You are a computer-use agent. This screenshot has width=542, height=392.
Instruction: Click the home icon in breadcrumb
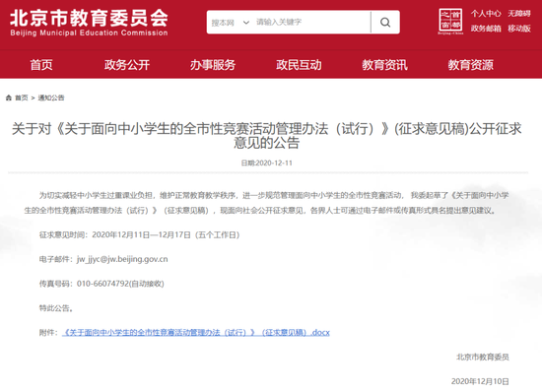point(9,98)
